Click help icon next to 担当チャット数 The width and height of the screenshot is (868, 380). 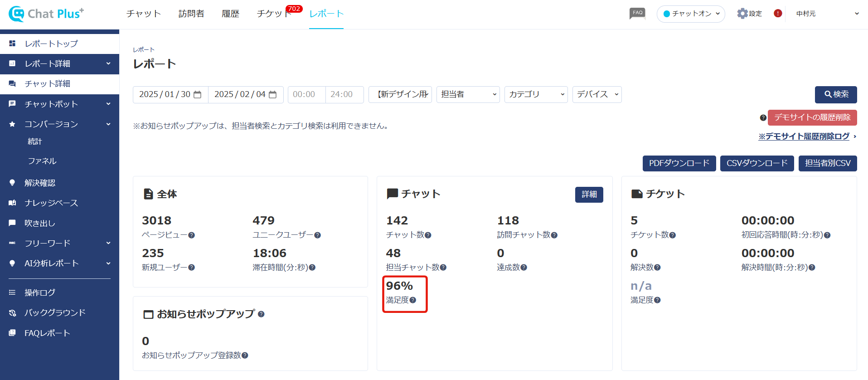[443, 268]
